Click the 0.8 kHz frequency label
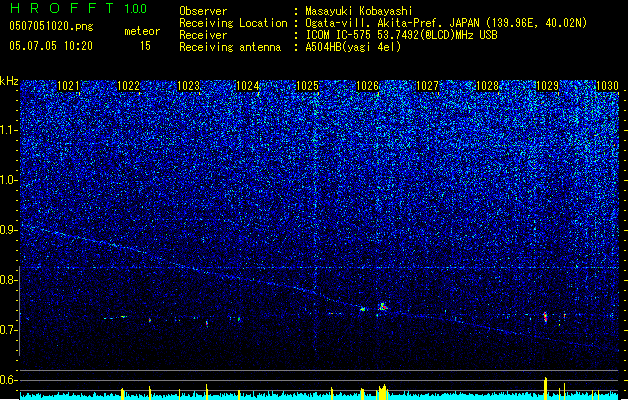The height and width of the screenshot is (400, 629). pyautogui.click(x=8, y=280)
